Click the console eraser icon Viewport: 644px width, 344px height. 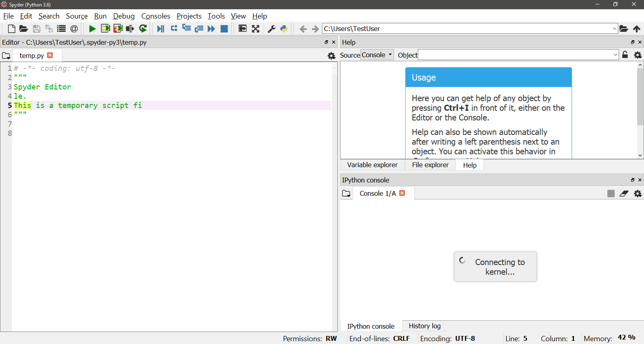coord(624,193)
